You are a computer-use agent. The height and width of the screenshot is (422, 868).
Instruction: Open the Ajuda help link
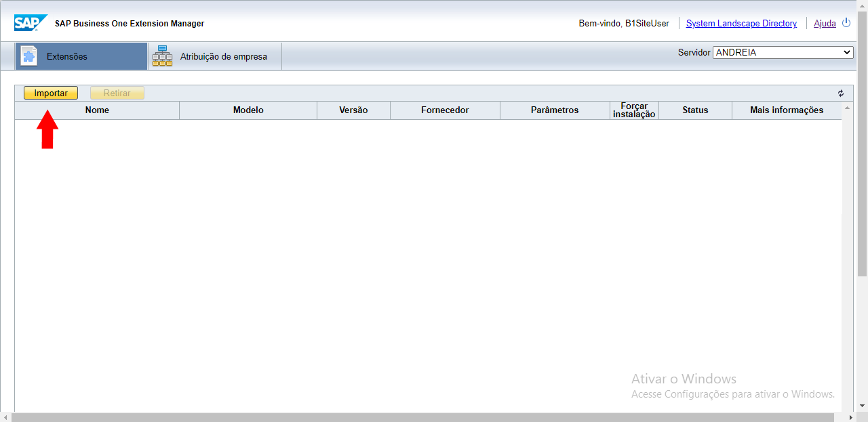coord(825,23)
